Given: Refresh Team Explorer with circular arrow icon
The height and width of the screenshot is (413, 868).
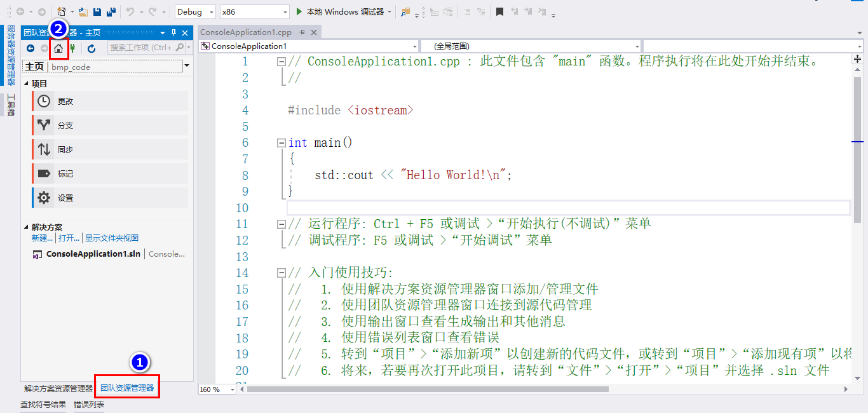Looking at the screenshot, I should point(92,48).
